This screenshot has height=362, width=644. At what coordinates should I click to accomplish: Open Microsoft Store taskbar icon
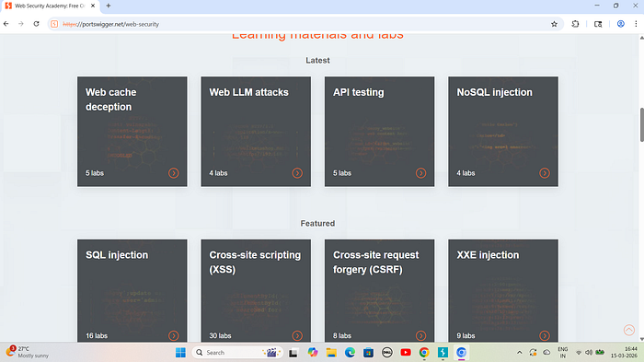pos(368,353)
